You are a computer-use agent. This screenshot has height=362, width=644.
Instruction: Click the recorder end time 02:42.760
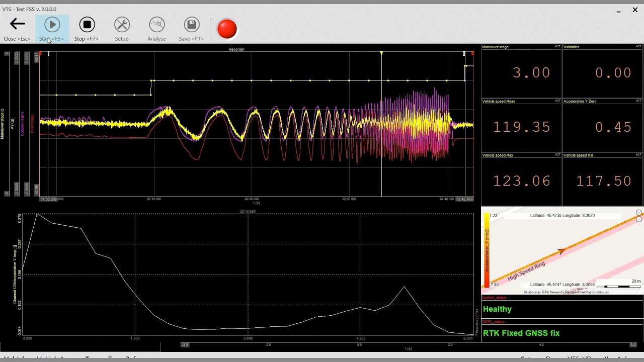pos(464,199)
